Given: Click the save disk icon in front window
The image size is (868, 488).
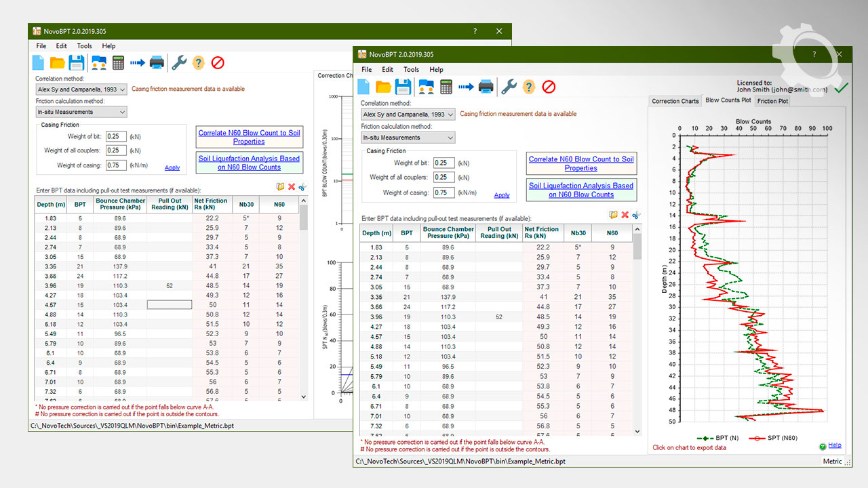Looking at the screenshot, I should click(x=403, y=87).
